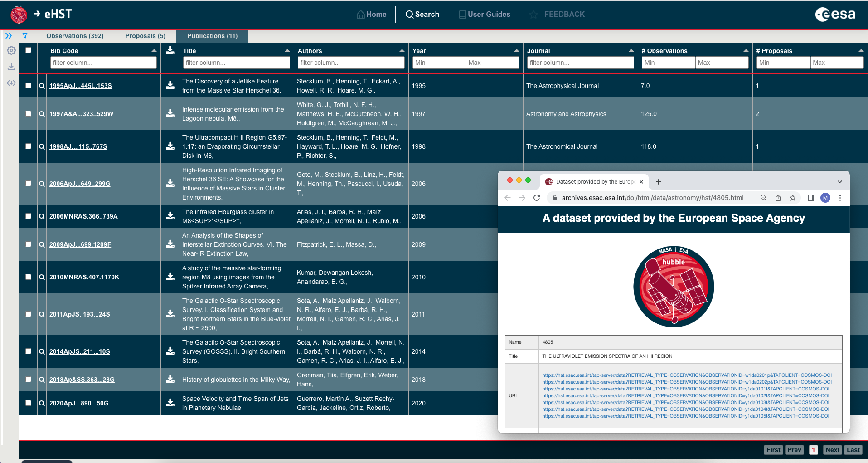The height and width of the screenshot is (463, 868).
Task: Download the 2009ApJ...699.1209F publication entry
Action: click(170, 244)
